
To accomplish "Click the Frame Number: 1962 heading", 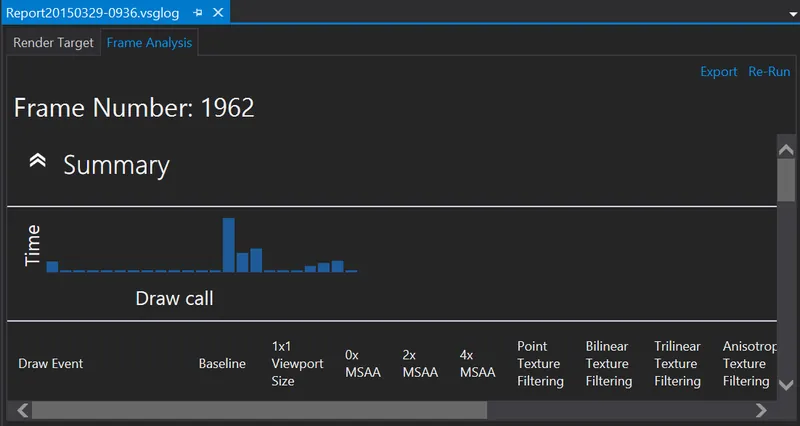I will coord(134,108).
